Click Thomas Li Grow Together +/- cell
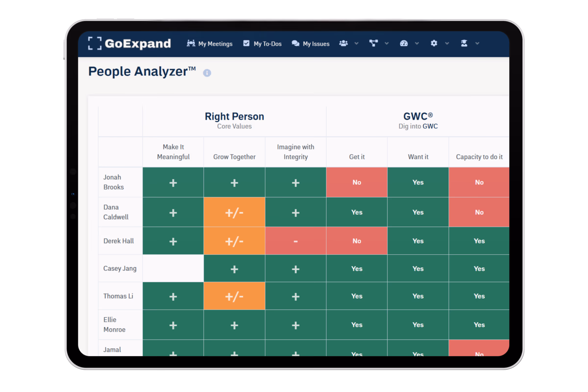Image resolution: width=588 pixels, height=392 pixels. pyautogui.click(x=234, y=296)
